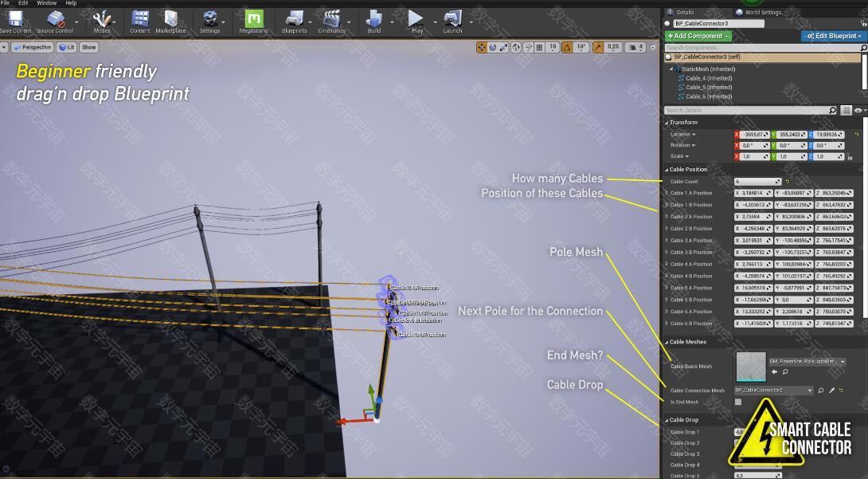Click the Cable Count input field
The width and height of the screenshot is (868, 479).
click(758, 182)
